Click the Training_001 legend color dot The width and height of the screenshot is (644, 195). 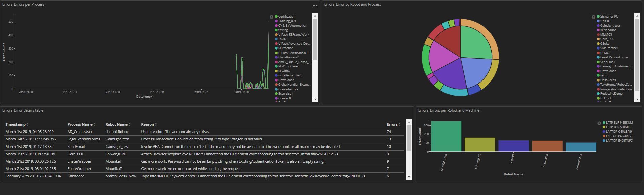click(x=276, y=21)
